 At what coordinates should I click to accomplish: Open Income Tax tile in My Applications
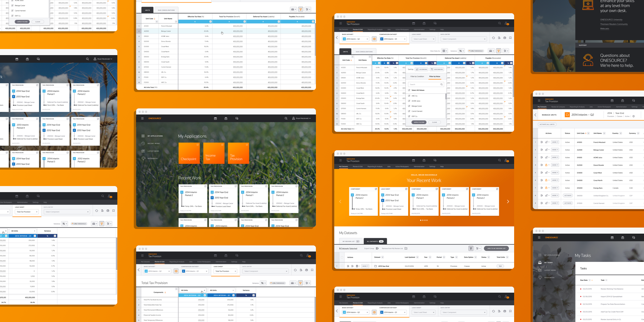[214, 153]
